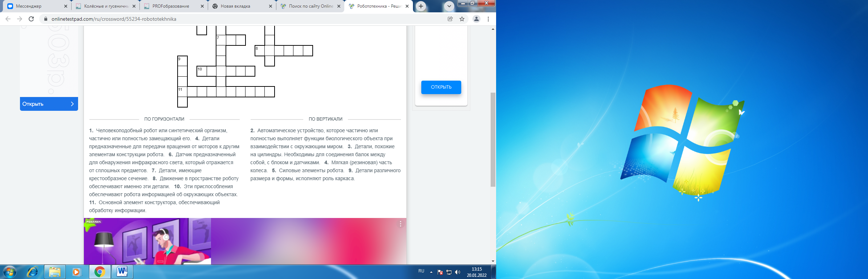Close the Робототехника tab

click(x=407, y=6)
